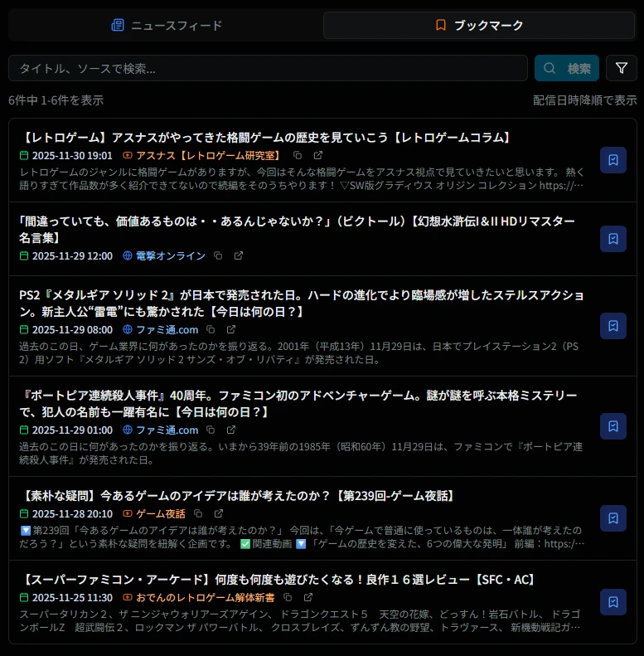Image resolution: width=644 pixels, height=656 pixels.
Task: Click description starting 第239回「今あるゲームのアイデア
Action: coord(302,537)
